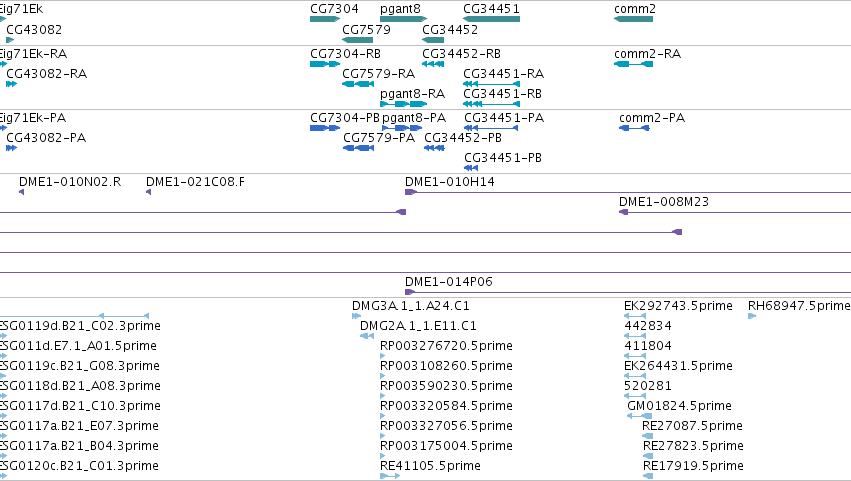Select the CG43082 gene label
This screenshot has width=851, height=481.
pos(34,29)
